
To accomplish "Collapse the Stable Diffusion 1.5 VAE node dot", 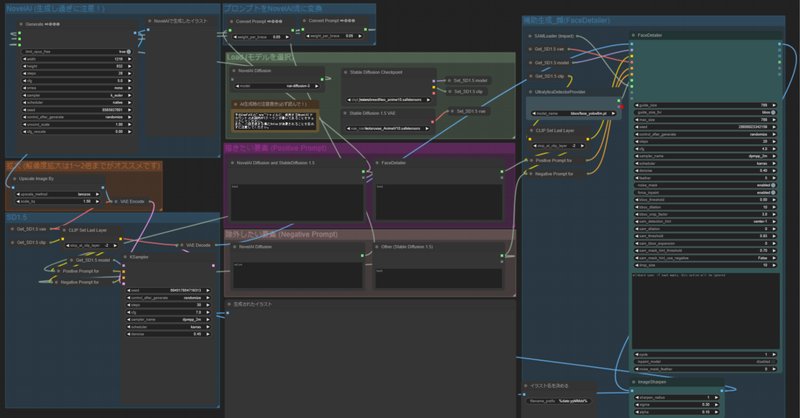I will (345, 113).
